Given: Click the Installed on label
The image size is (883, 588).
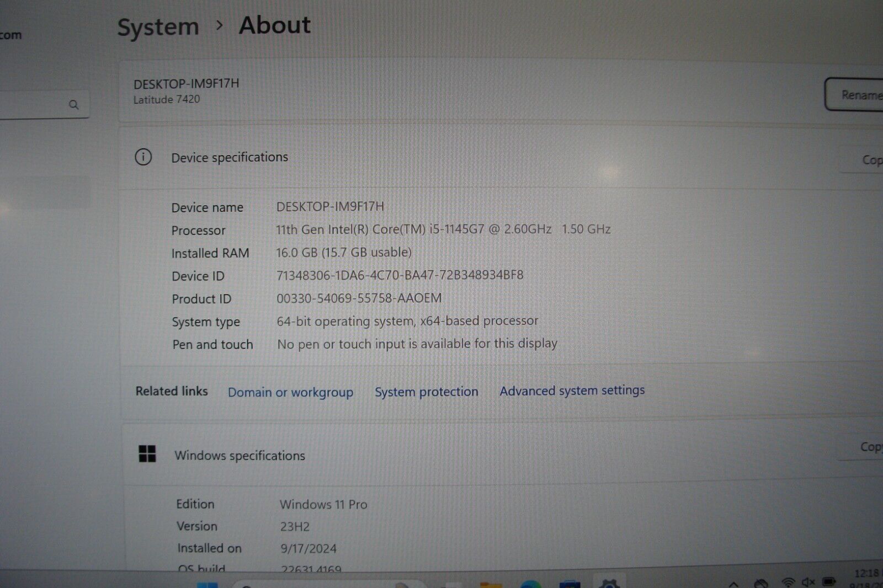Looking at the screenshot, I should coord(210,548).
